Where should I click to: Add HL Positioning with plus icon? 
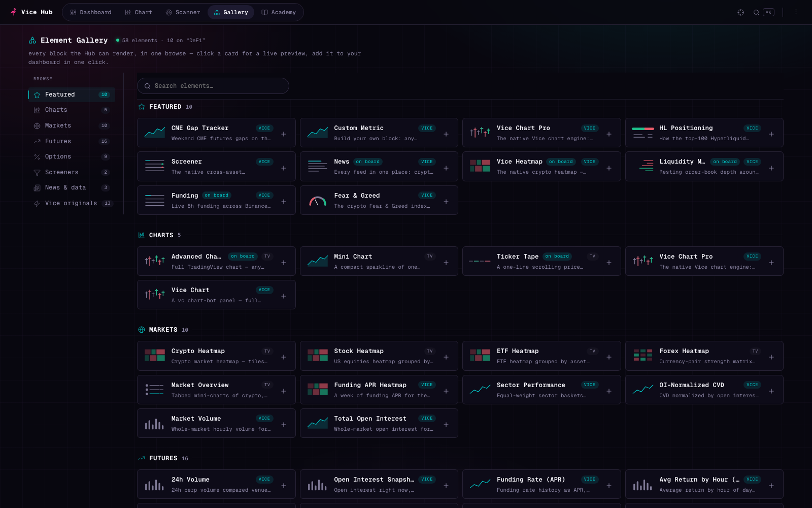point(771,134)
